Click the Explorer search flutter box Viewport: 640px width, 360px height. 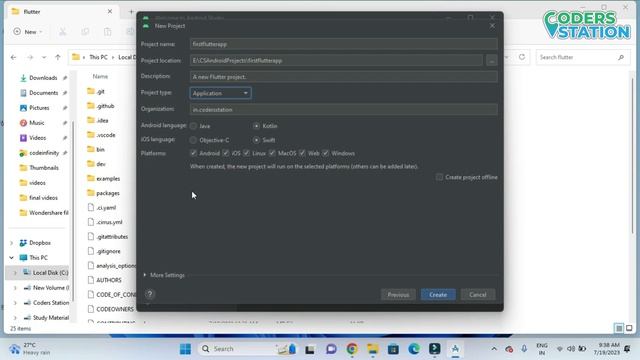tap(582, 57)
